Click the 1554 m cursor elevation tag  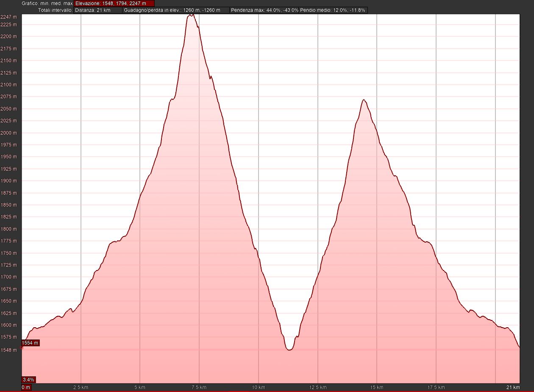(x=31, y=343)
